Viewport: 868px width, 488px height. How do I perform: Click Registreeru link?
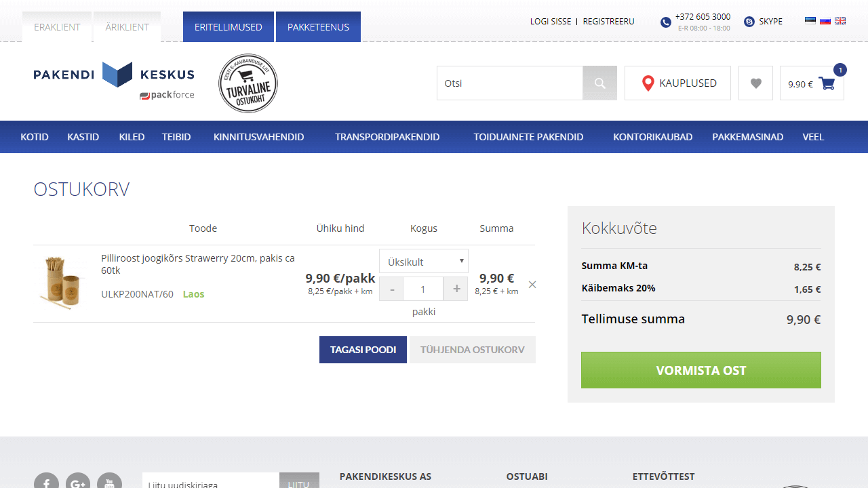609,22
